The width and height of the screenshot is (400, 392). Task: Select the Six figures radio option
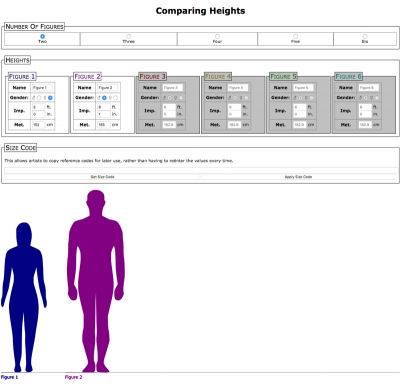coord(365,36)
